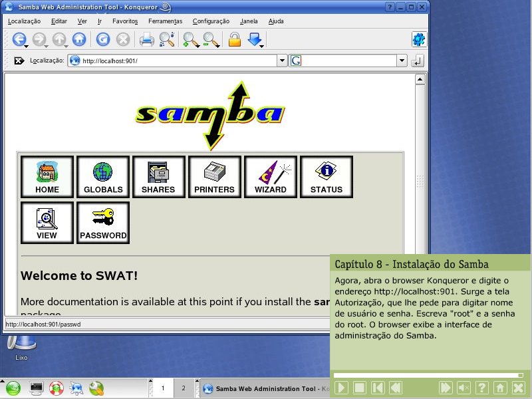This screenshot has height=399, width=532.
Task: Launch the Samba Wizard icon
Action: tap(270, 177)
